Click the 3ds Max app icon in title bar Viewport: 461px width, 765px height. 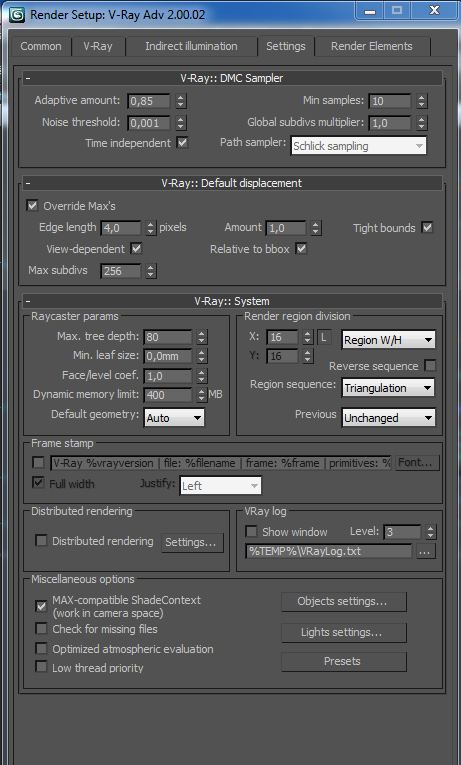click(18, 14)
